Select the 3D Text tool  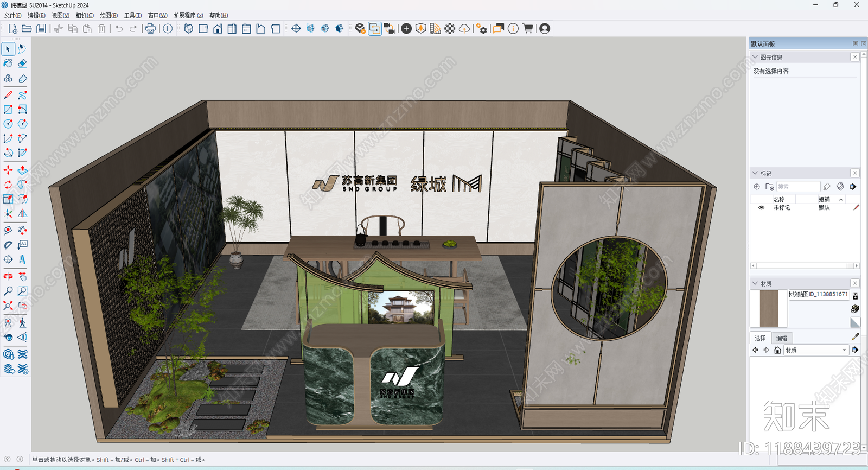pos(22,260)
